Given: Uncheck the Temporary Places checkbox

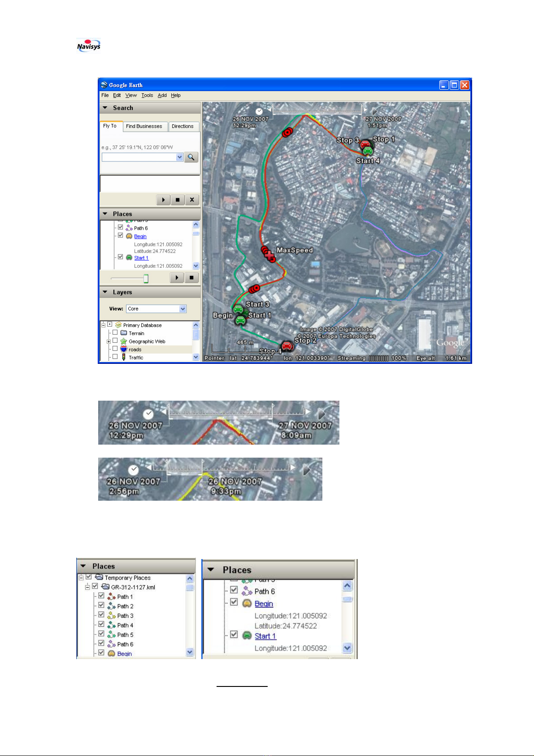Looking at the screenshot, I should click(x=89, y=577).
